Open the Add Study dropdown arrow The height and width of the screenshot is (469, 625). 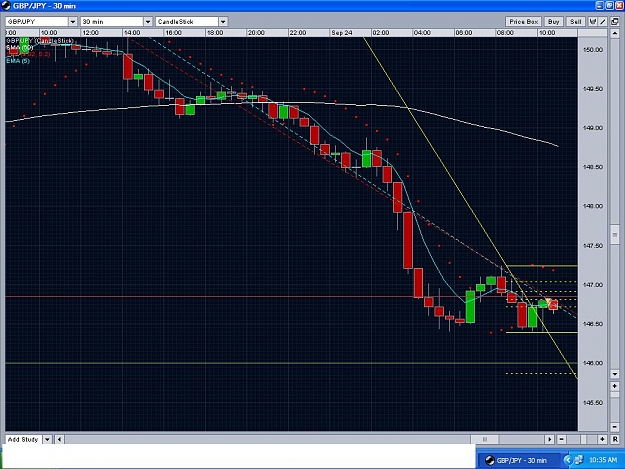point(47,440)
